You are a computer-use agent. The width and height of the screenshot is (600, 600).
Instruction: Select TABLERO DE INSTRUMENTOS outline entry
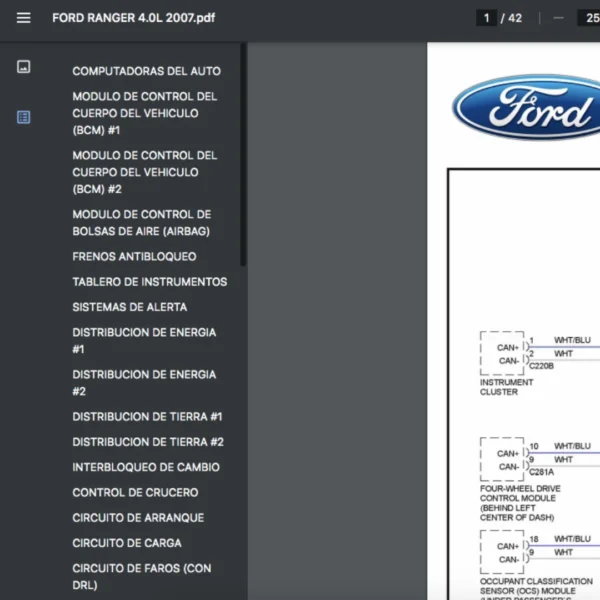(x=150, y=282)
